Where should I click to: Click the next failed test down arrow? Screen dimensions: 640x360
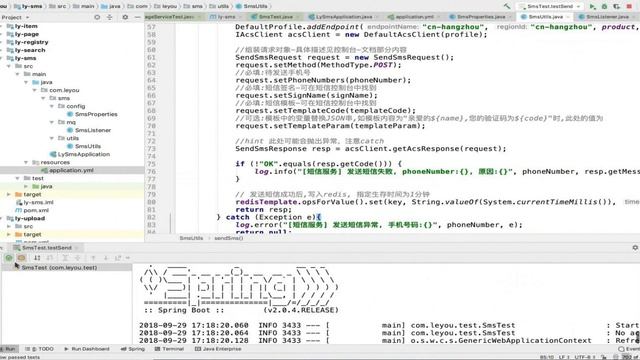tap(106, 258)
